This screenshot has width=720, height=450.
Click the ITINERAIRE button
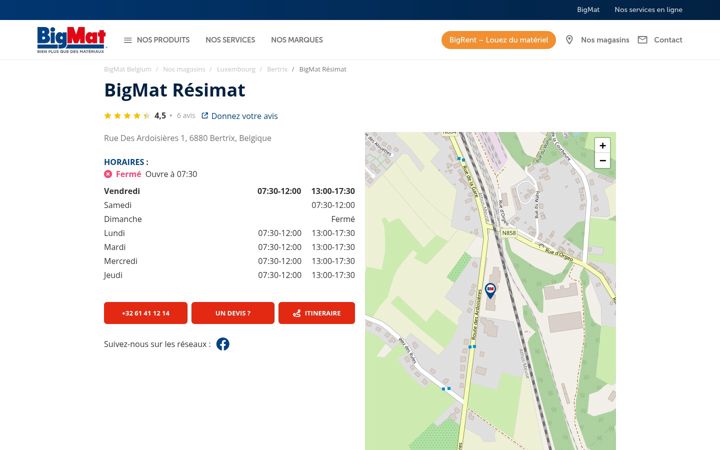[316, 313]
